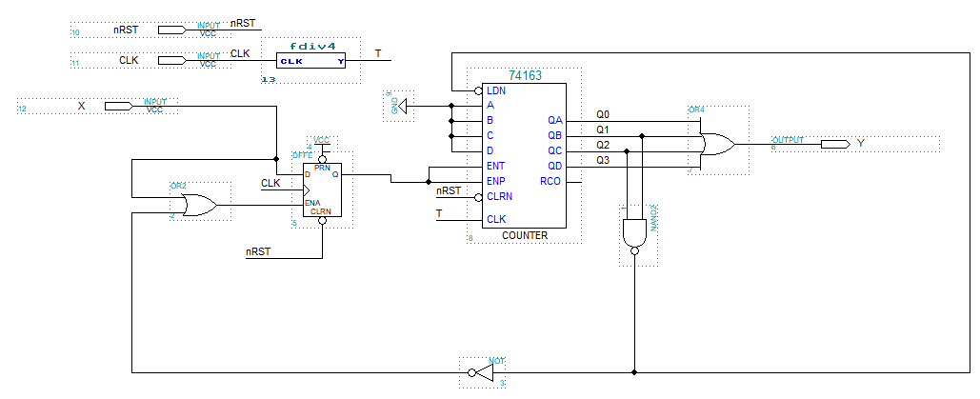The height and width of the screenshot is (399, 980).
Task: Click the OUTPUT label on the Y pin
Action: (x=789, y=140)
